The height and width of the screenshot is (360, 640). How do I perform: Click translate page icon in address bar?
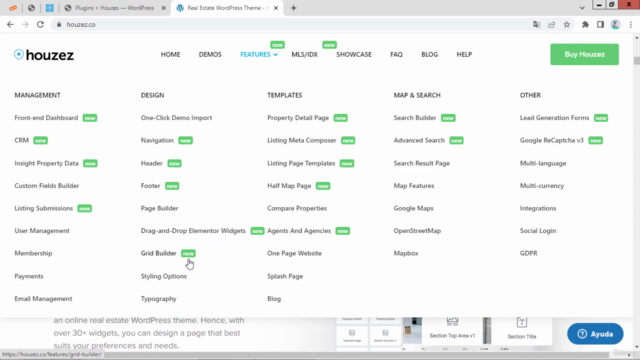[x=536, y=24]
